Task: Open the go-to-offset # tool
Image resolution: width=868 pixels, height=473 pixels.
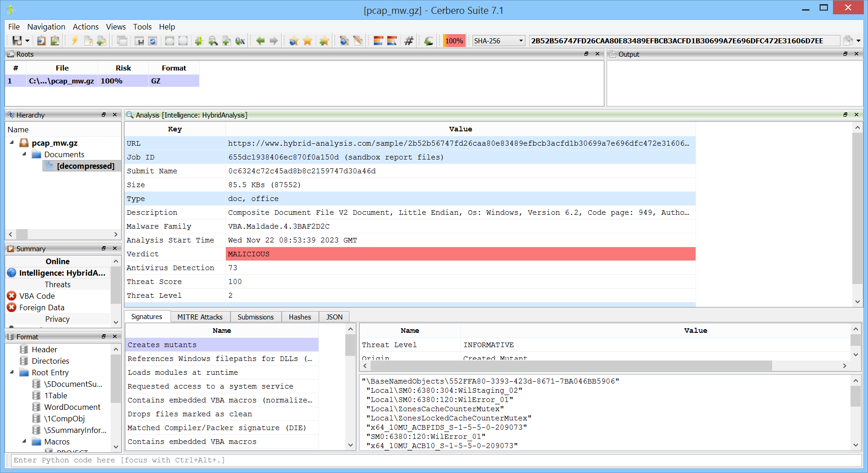Action: (408, 41)
